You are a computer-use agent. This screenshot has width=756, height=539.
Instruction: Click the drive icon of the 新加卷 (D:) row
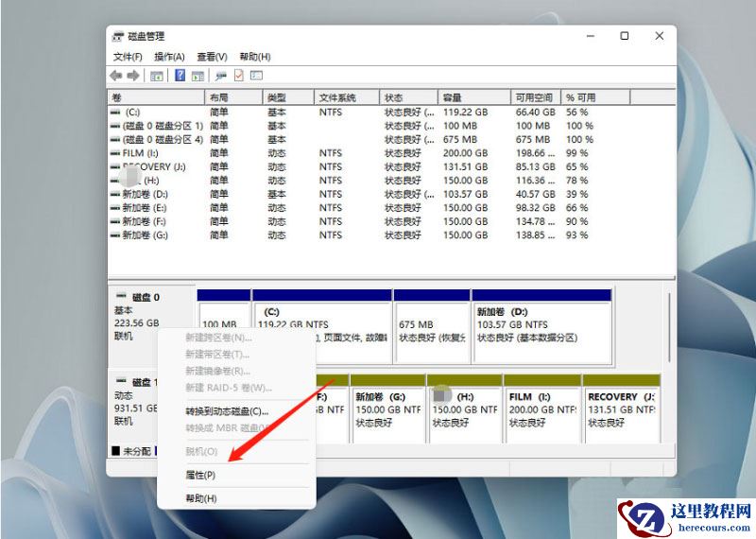(x=115, y=195)
